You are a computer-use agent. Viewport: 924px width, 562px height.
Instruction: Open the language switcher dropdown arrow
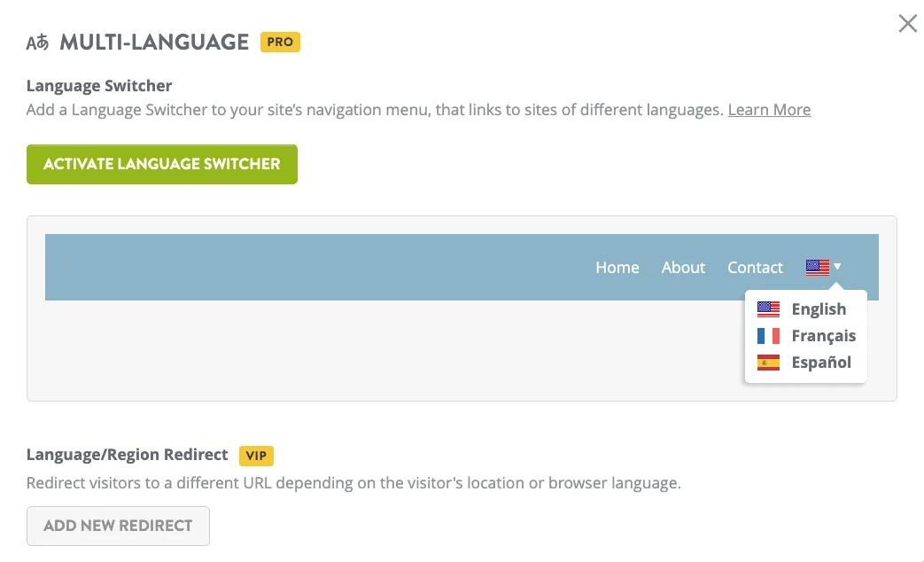tap(837, 267)
